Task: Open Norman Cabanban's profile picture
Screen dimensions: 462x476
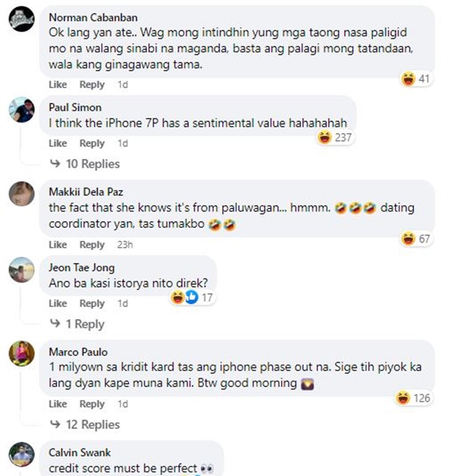Action: (x=22, y=19)
